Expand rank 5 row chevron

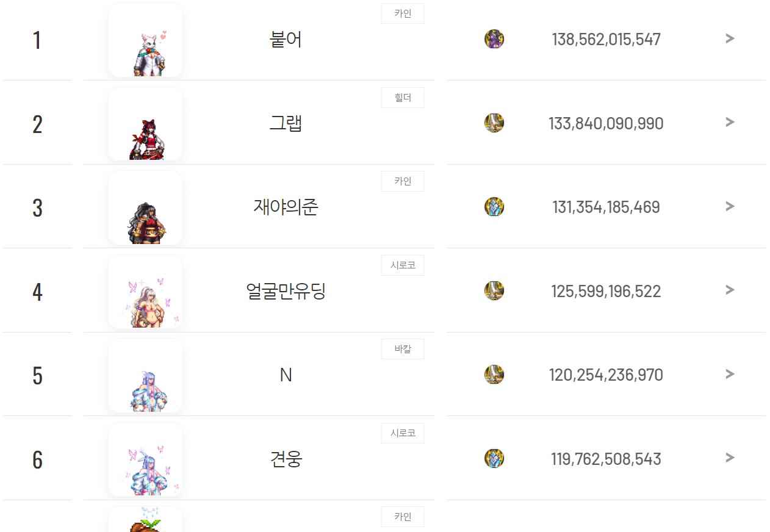coord(730,374)
